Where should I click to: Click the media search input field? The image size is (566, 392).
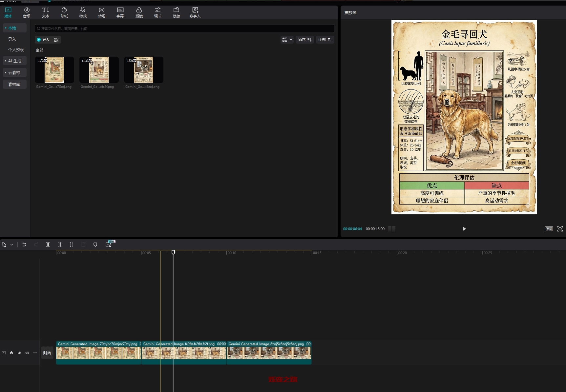click(184, 29)
